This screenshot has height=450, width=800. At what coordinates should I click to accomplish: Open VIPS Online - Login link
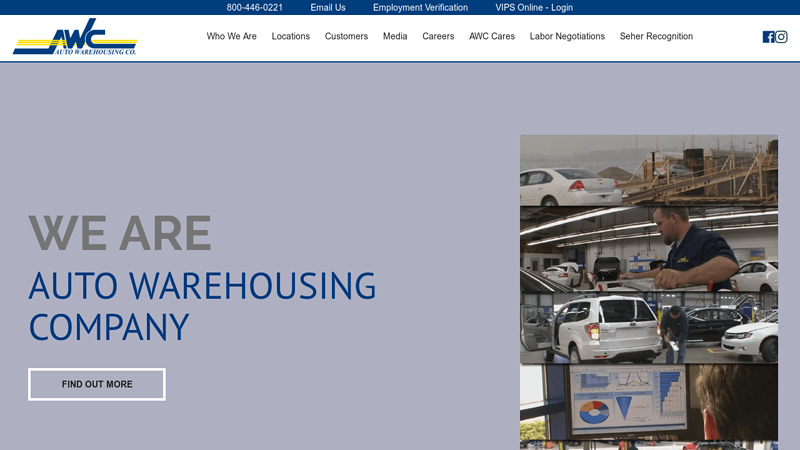[x=534, y=8]
